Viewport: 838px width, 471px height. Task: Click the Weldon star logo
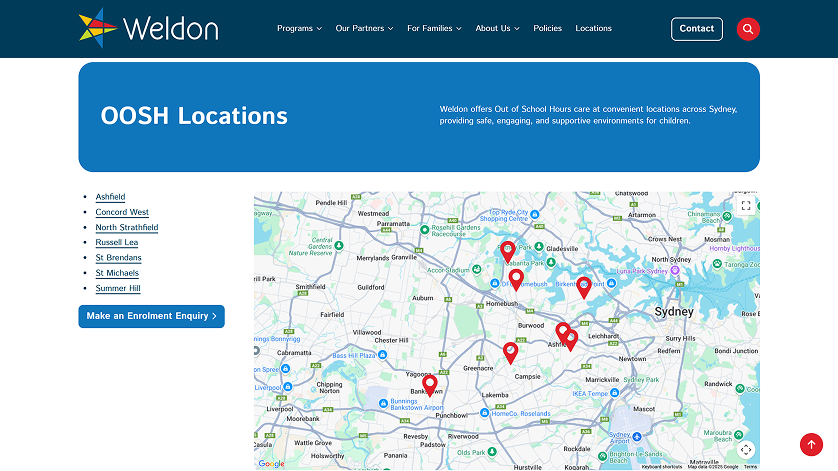pyautogui.click(x=98, y=28)
